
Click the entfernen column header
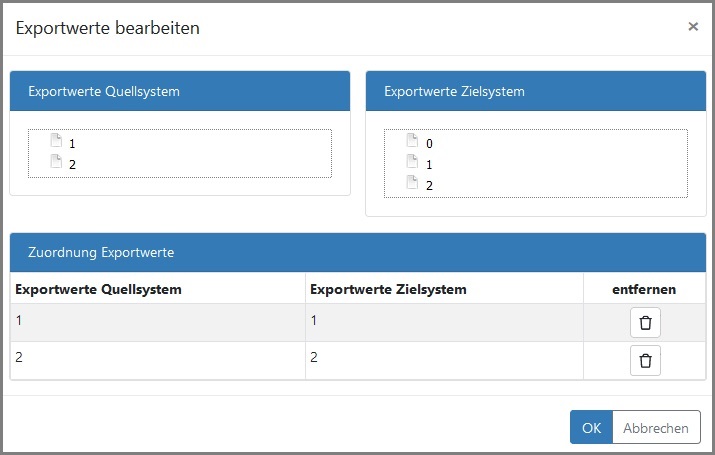644,289
